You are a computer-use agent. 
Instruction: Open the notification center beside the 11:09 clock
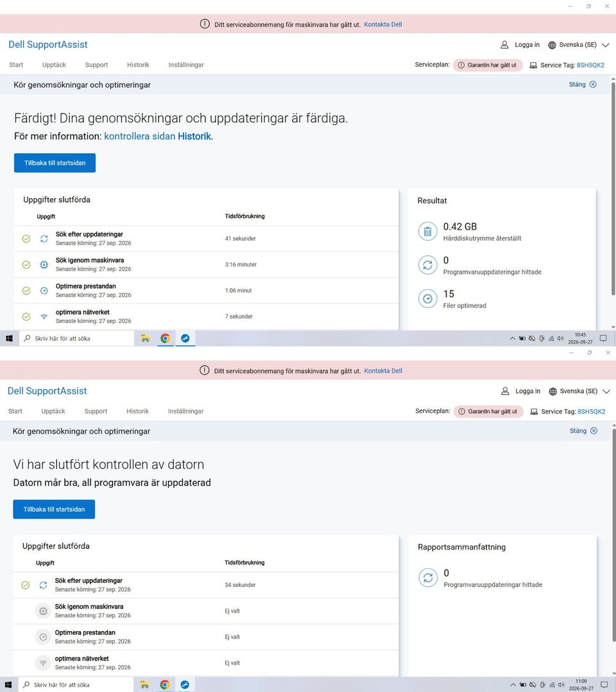tap(604, 684)
